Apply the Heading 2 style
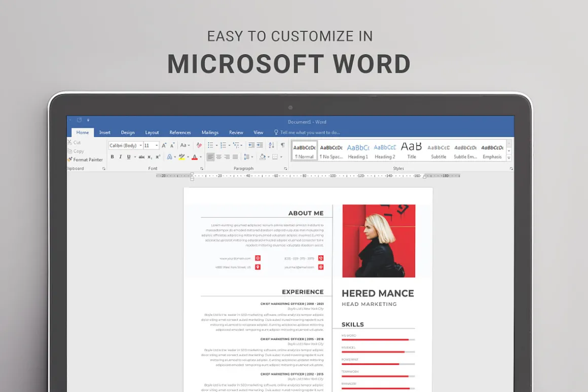The image size is (588, 392). tap(385, 151)
